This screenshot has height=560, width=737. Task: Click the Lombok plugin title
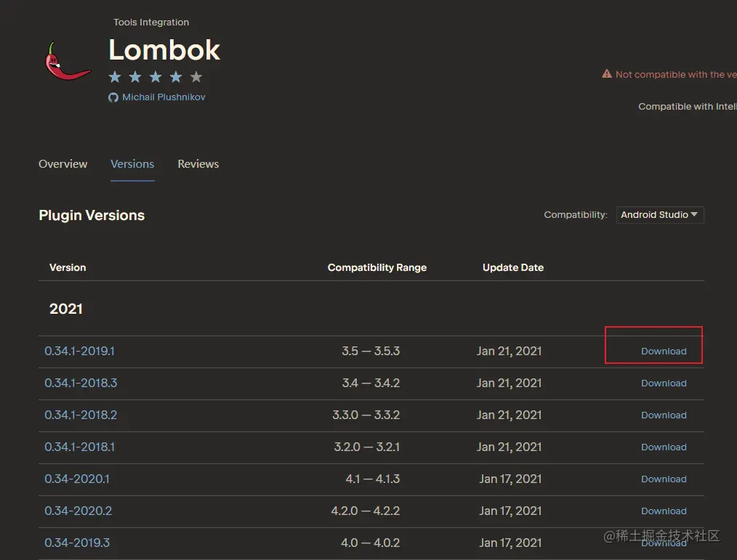click(164, 50)
